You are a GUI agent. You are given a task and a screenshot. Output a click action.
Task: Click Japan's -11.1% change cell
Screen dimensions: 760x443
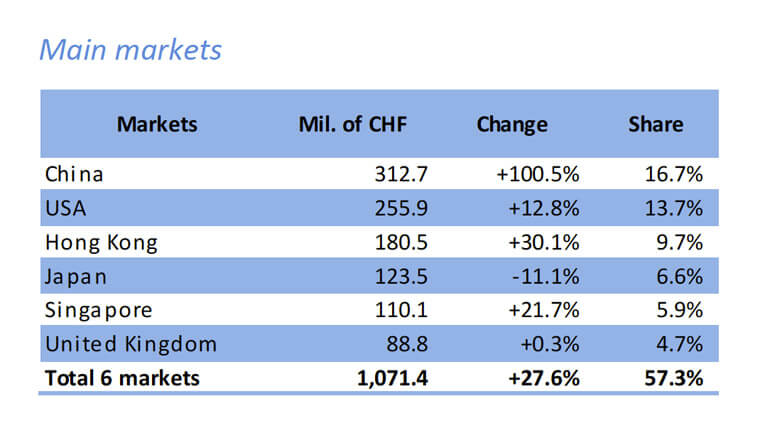click(546, 277)
